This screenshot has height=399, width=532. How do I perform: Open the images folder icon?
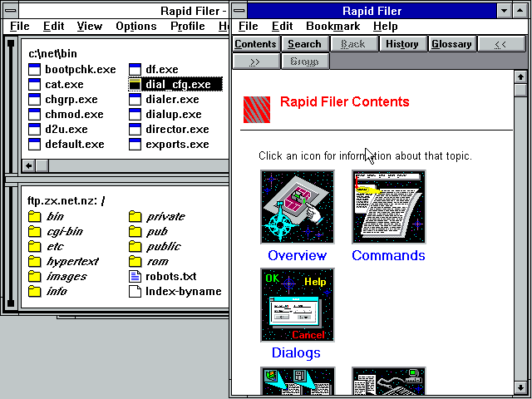point(34,276)
